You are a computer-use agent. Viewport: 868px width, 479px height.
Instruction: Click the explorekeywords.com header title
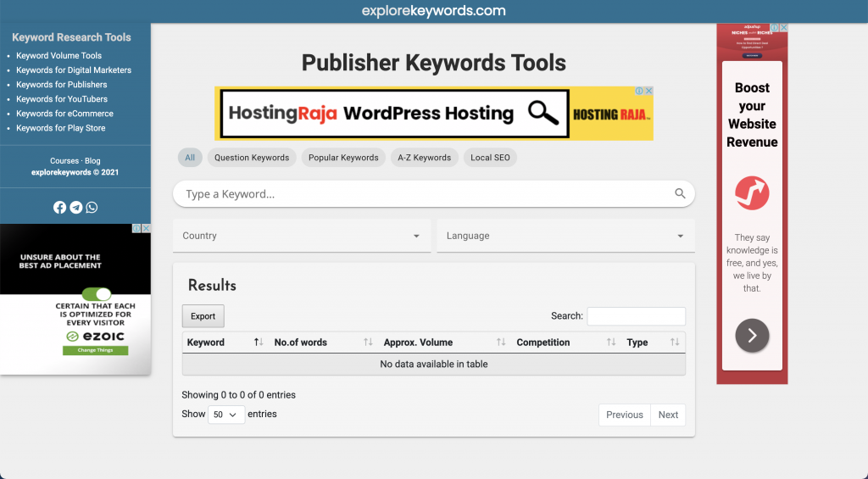pyautogui.click(x=433, y=10)
